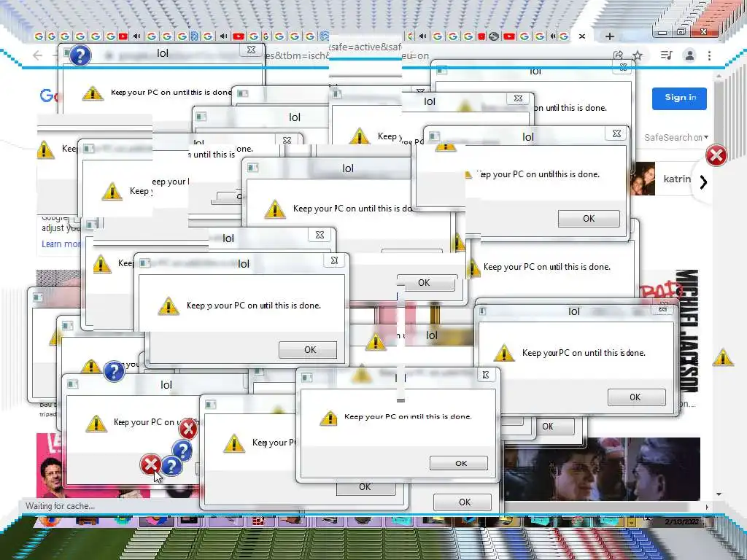Click the page scrollbar down arrow
This screenshot has width=747, height=560.
[x=719, y=494]
